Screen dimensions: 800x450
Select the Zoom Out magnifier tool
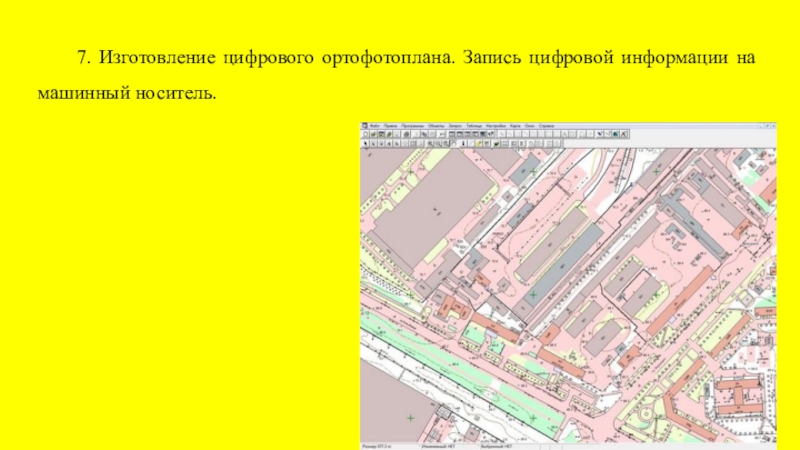click(x=437, y=143)
